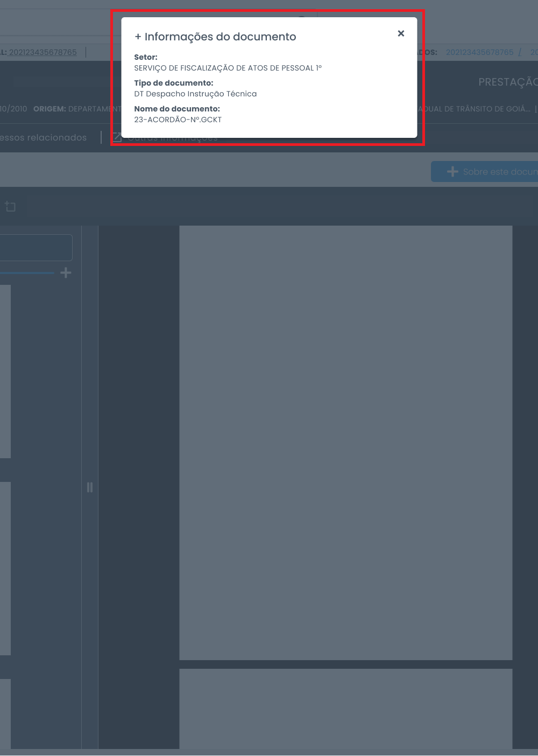
Task: Click the second document page in viewer
Action: click(x=345, y=708)
